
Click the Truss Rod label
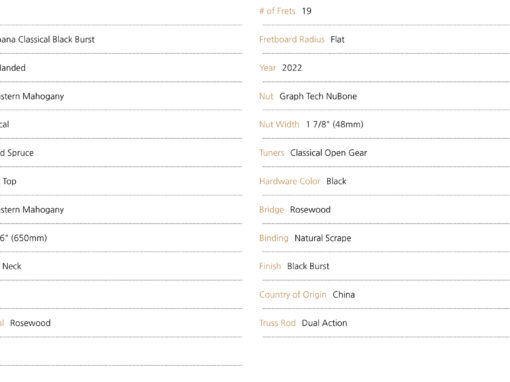point(277,323)
